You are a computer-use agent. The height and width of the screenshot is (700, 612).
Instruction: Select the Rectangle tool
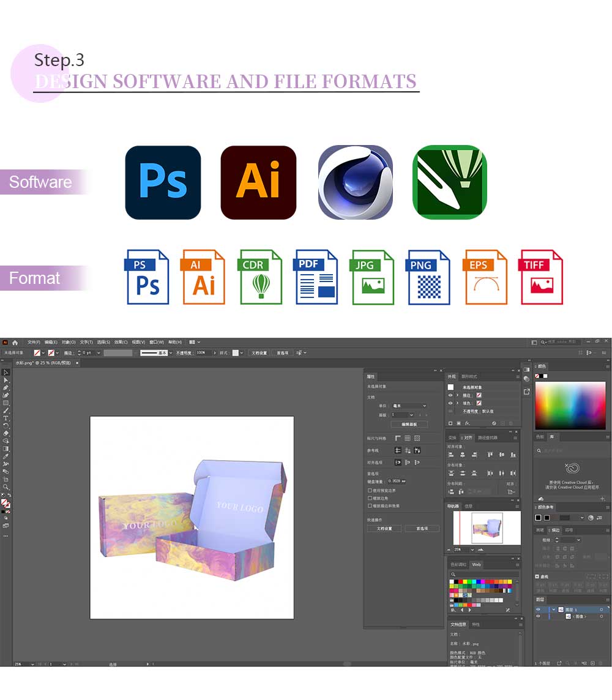tap(6, 403)
